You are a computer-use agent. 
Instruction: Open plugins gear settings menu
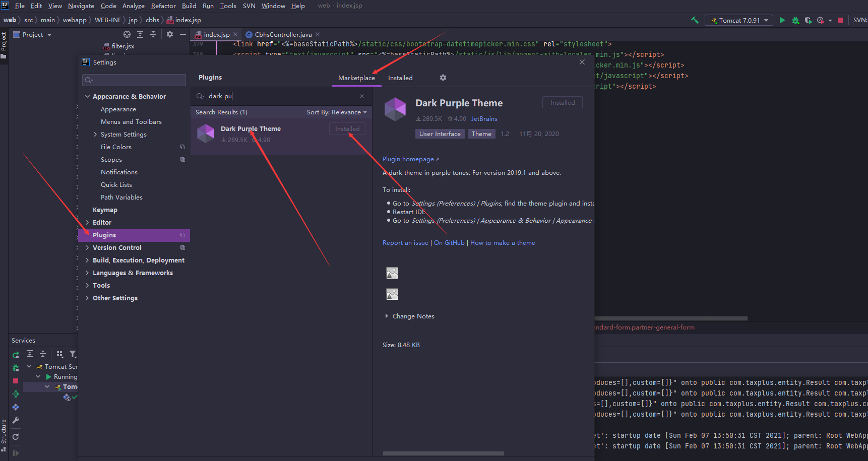[x=443, y=78]
